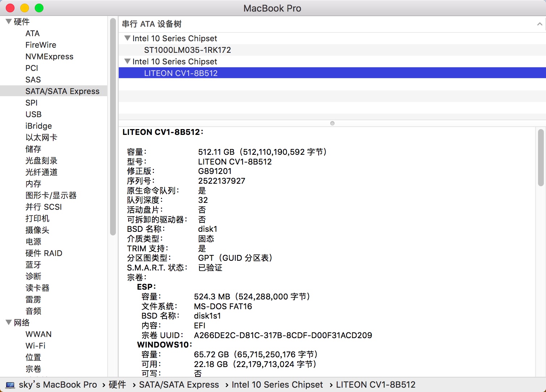Open 电源 power category

[33, 242]
